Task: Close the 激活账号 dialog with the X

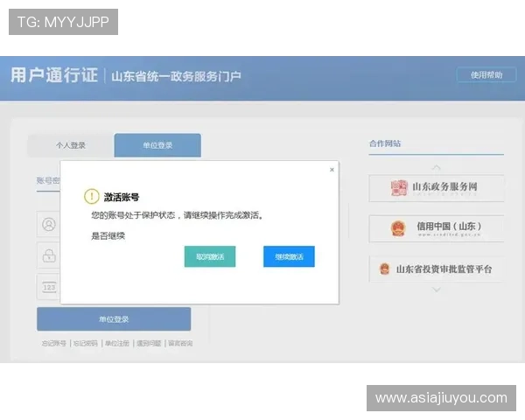Action: pos(332,170)
